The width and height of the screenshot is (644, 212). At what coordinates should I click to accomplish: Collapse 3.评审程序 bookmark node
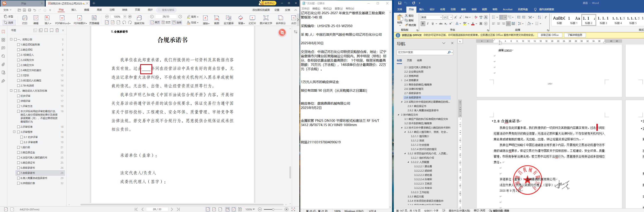14,132
